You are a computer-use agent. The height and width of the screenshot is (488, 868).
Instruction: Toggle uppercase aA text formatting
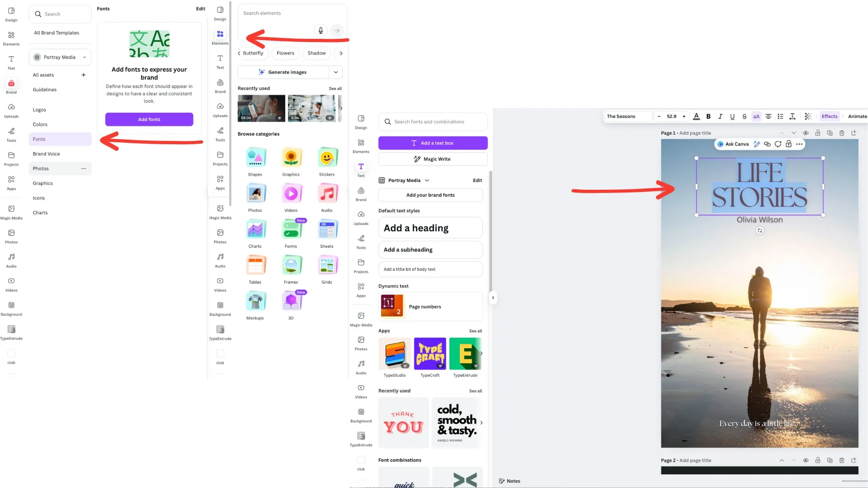756,117
